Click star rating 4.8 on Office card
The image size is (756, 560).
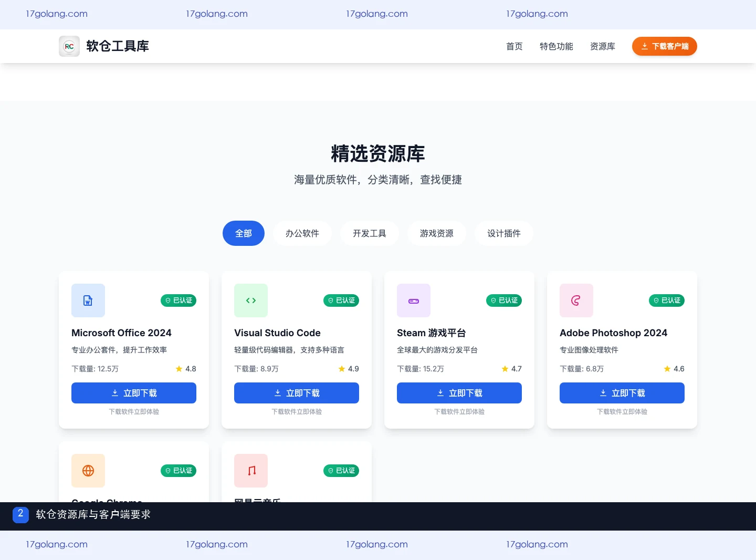(x=186, y=369)
